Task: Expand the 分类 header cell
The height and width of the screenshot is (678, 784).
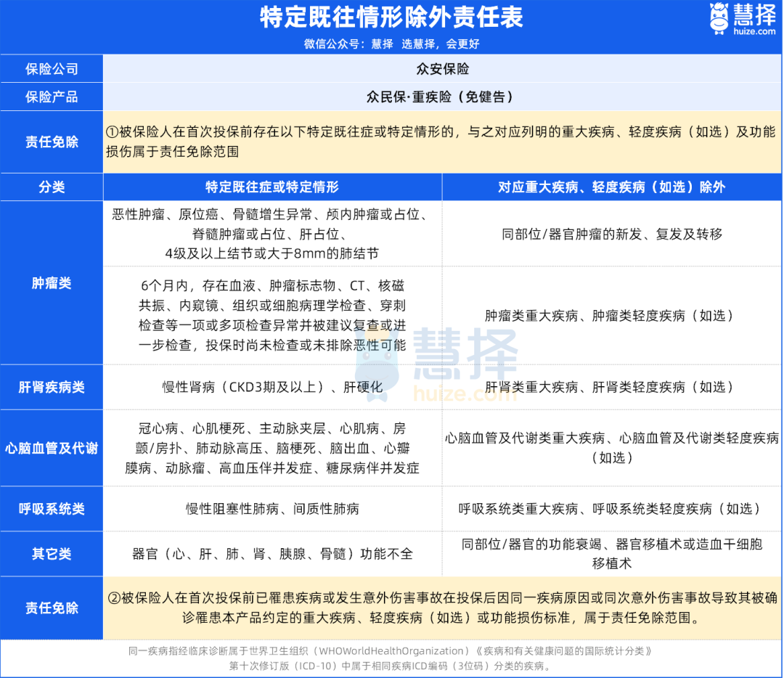Action: [x=52, y=187]
